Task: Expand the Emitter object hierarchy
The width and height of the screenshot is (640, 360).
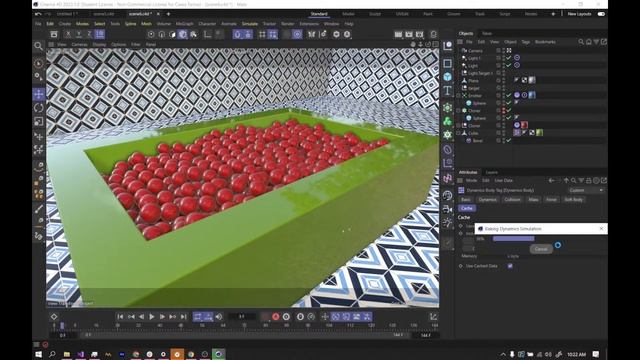Action: click(459, 96)
